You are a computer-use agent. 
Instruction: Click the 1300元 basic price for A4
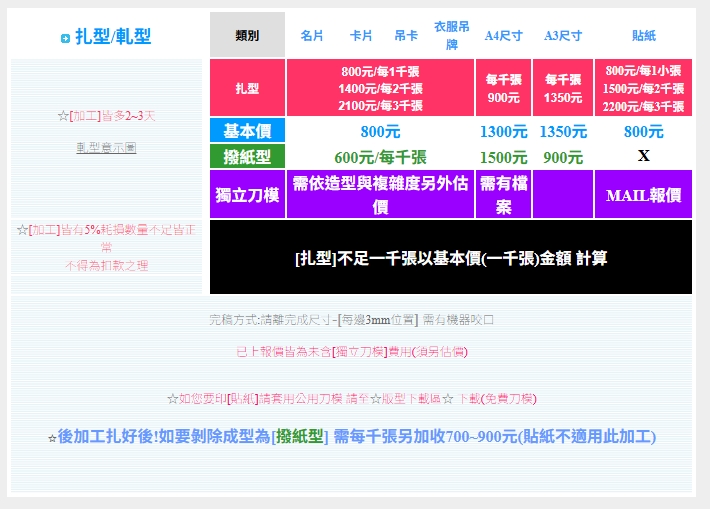click(x=504, y=132)
